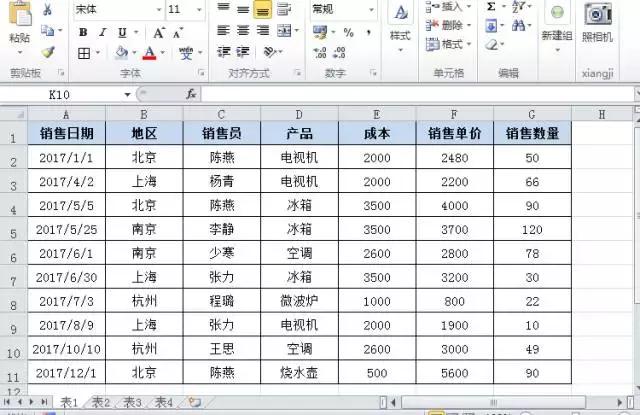Screen dimensions: 640x415
Task: Open the 样式 styles gallery
Action: (400, 27)
